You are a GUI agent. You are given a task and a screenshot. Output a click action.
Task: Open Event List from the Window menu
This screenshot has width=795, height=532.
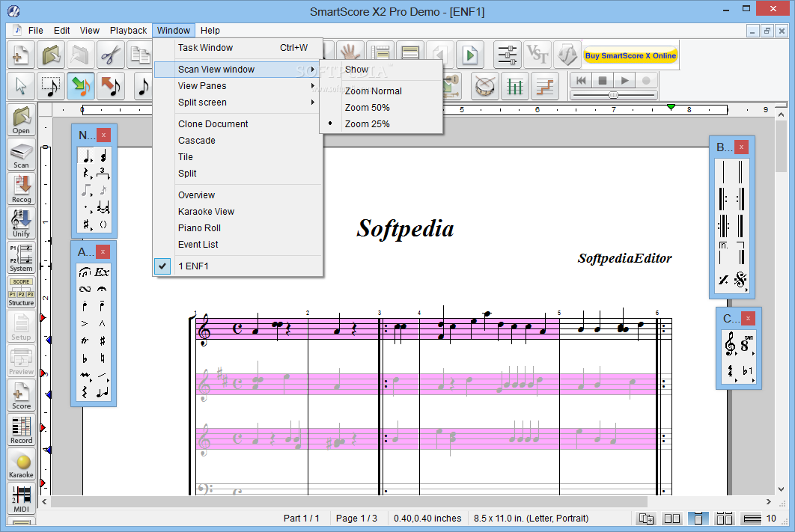(x=237, y=244)
